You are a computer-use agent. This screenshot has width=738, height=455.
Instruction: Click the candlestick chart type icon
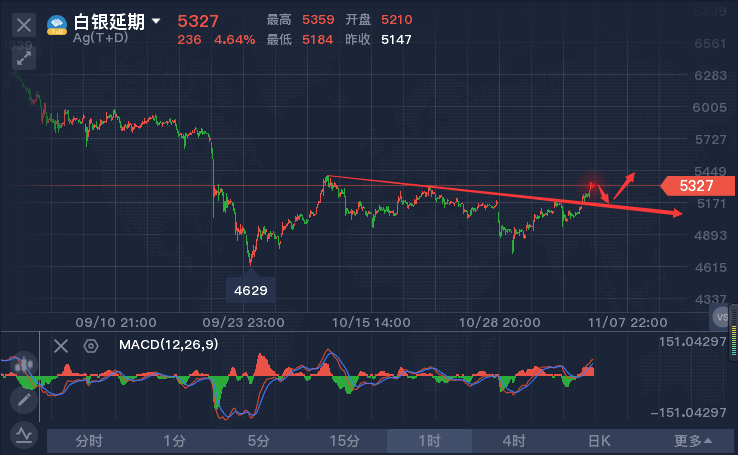tap(24, 364)
